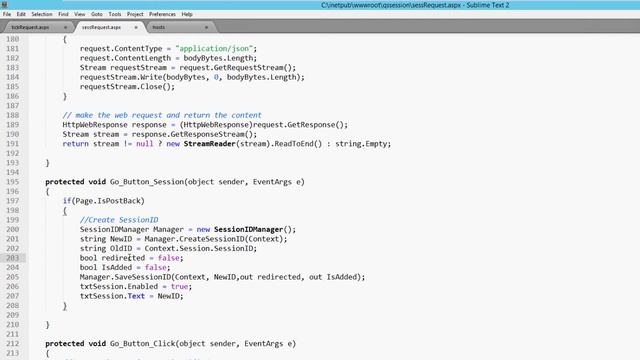Close the tickRequest.aspx tab

[65, 27]
